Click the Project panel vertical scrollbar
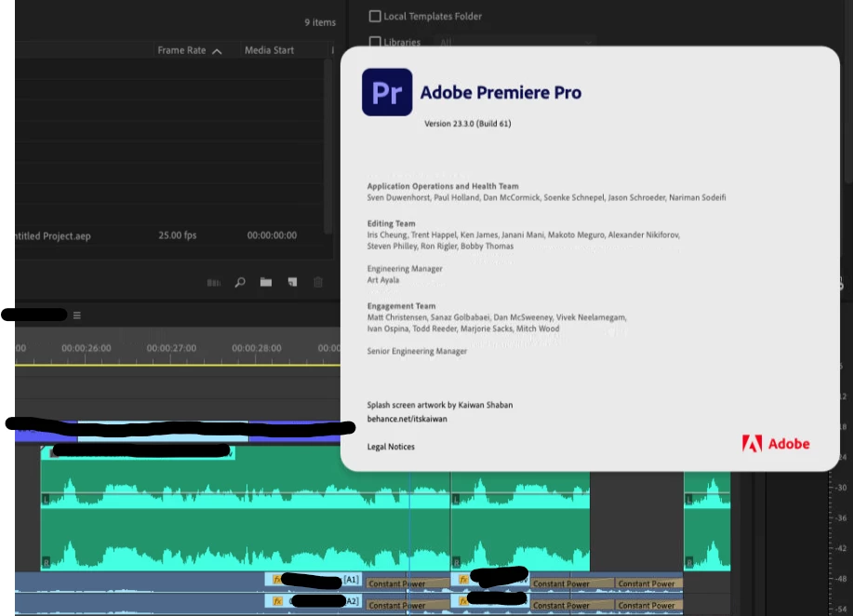This screenshot has width=853, height=616. pyautogui.click(x=327, y=147)
